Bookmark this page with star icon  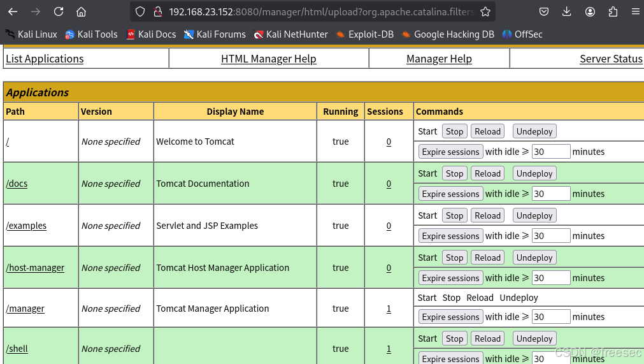(x=485, y=11)
